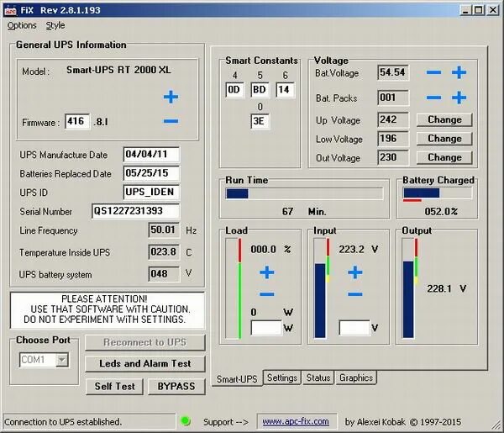Screen dimensions: 504x433
Task: Click the PLEASE ATTENTION warning box
Action: click(x=107, y=309)
